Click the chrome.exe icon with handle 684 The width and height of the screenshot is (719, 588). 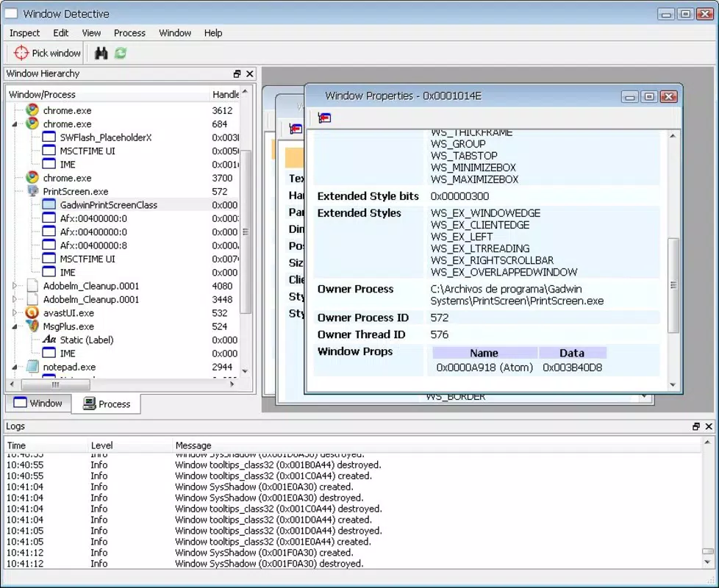tap(32, 123)
